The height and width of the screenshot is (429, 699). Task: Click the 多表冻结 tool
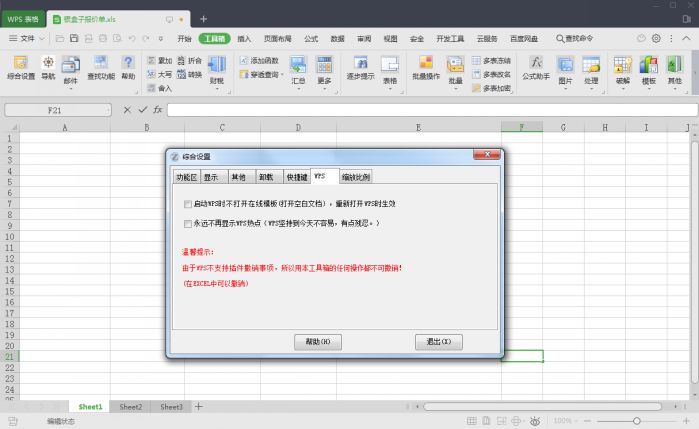pyautogui.click(x=491, y=60)
